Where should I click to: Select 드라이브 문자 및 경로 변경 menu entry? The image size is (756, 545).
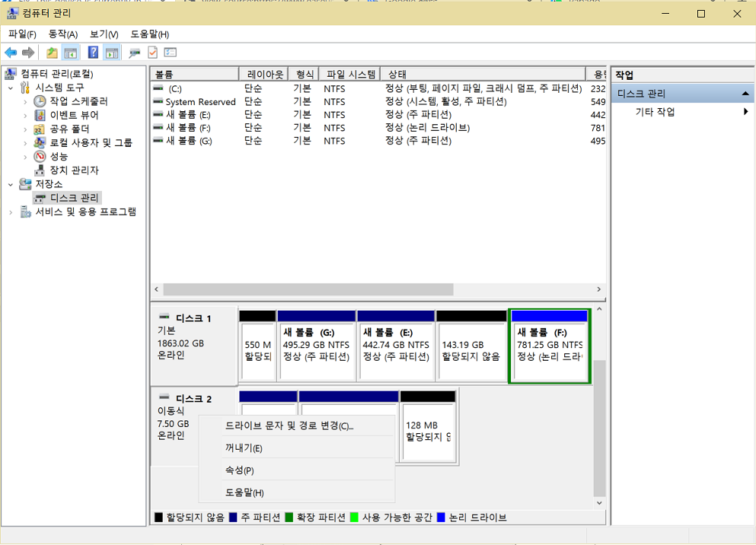(x=289, y=426)
